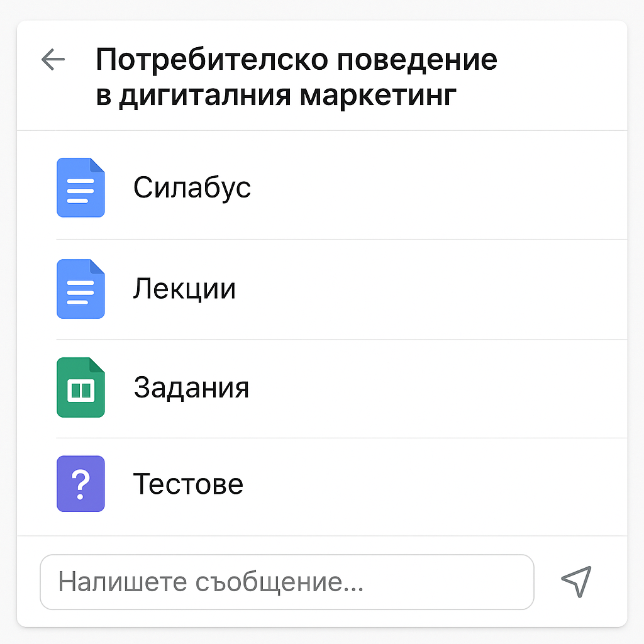Click the green spreadsheet icon beside Задания
The image size is (644, 644).
coord(80,388)
